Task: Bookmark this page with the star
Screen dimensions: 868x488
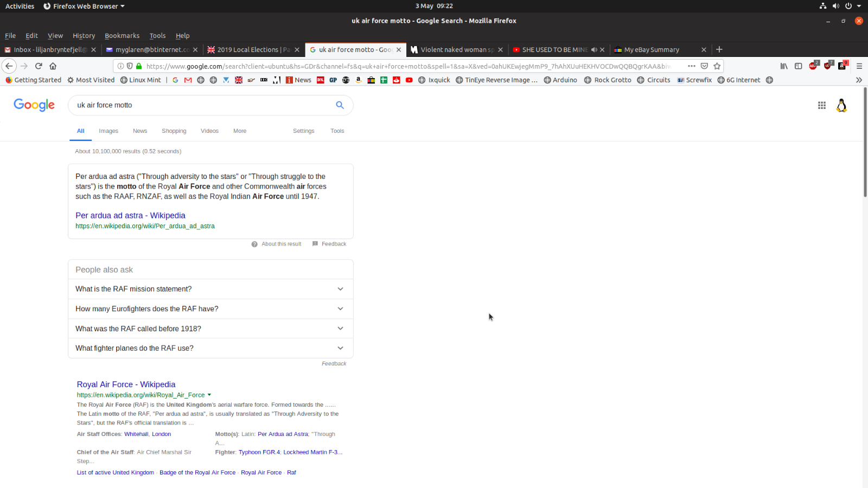Action: tap(717, 66)
